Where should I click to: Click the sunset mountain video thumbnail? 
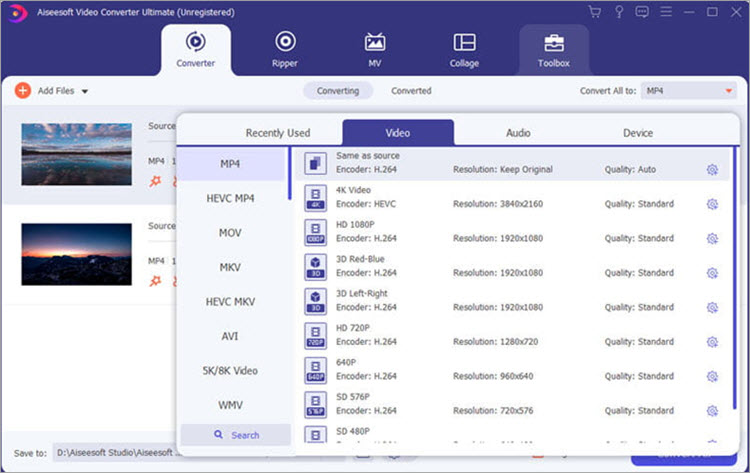[x=77, y=254]
